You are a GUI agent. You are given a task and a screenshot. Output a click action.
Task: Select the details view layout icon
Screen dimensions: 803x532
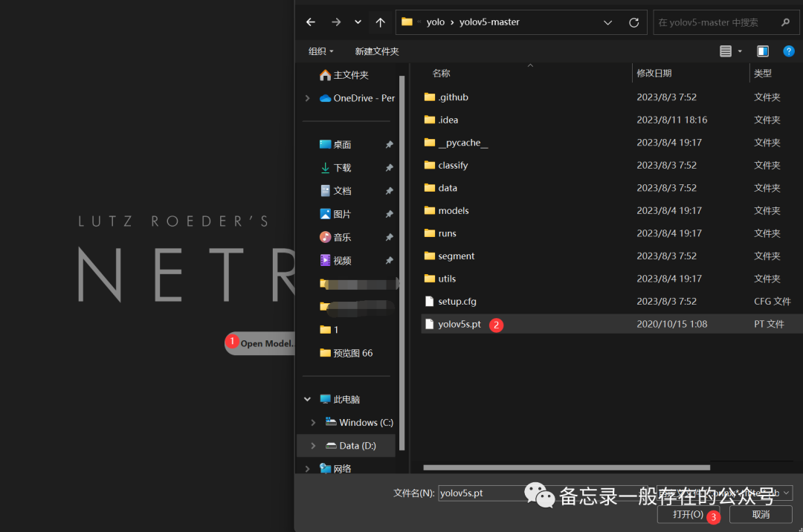pos(726,51)
